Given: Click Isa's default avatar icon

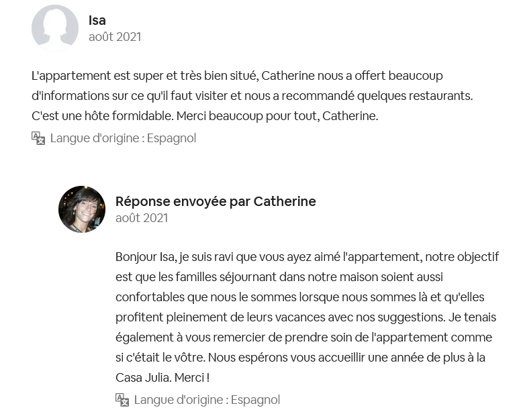Looking at the screenshot, I should (55, 28).
